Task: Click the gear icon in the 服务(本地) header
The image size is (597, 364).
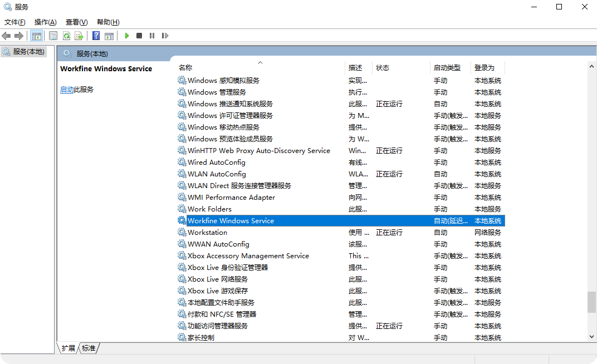Action: [67, 53]
